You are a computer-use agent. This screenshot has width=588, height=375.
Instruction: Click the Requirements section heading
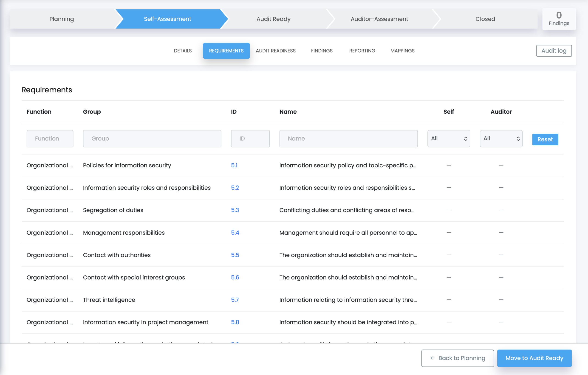(47, 90)
